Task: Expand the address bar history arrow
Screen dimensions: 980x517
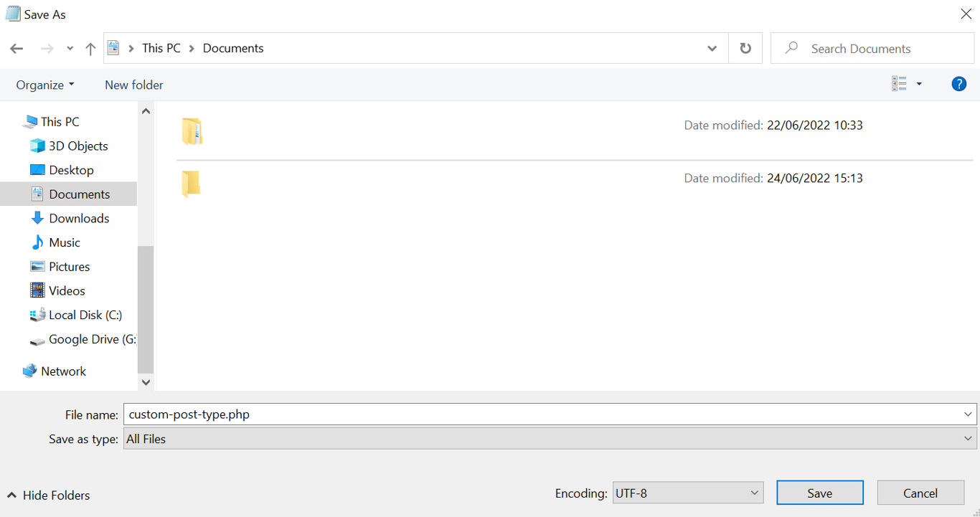Action: pyautogui.click(x=711, y=48)
